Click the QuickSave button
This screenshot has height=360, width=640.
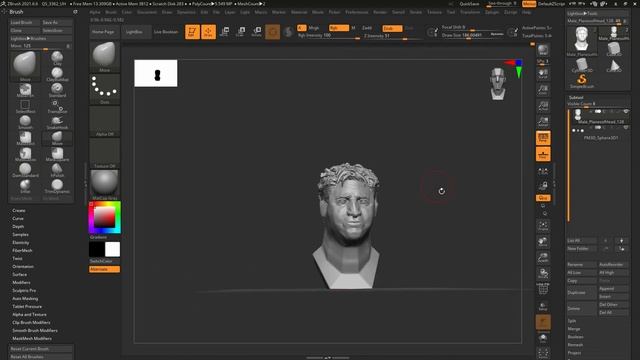pos(469,4)
